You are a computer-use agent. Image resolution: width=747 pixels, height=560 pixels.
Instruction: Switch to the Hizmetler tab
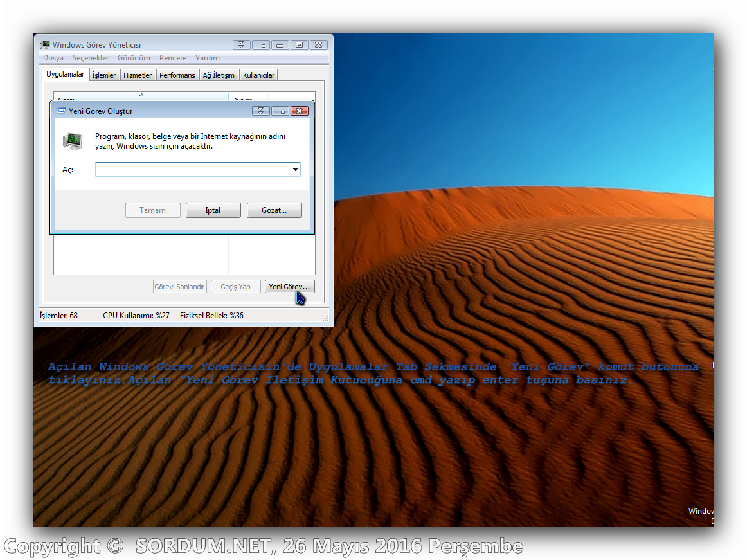137,75
